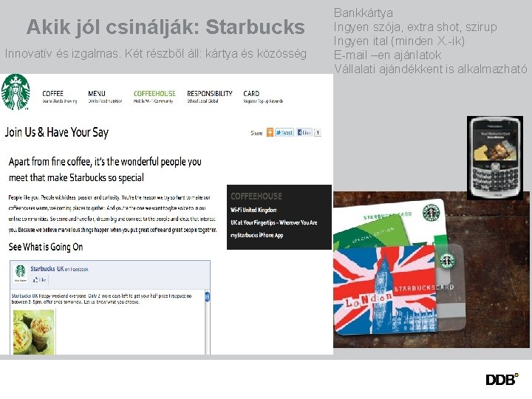
Task: Click the Join Us & Have Your Say heading
Action: click(57, 132)
